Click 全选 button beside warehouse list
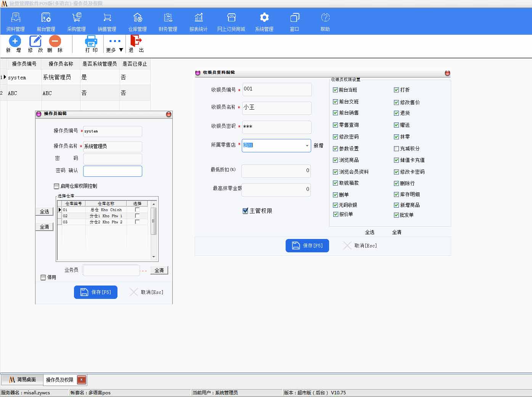The width and height of the screenshot is (532, 397). [x=45, y=211]
